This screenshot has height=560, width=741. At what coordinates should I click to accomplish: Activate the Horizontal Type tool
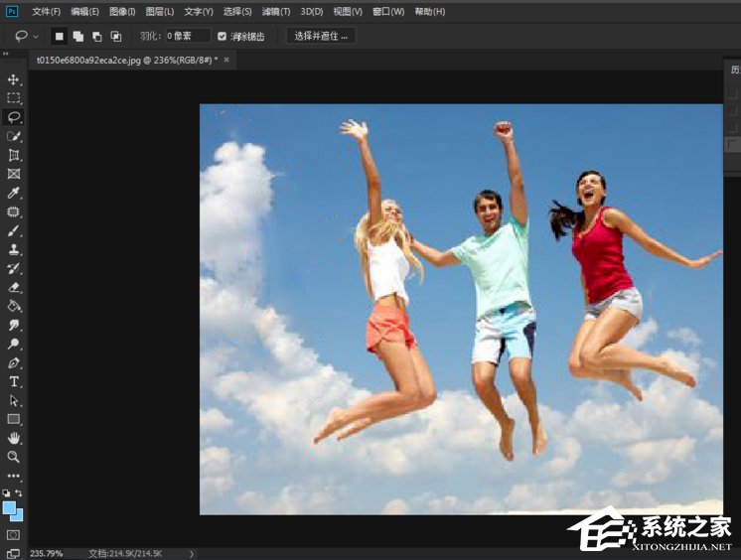pos(14,381)
